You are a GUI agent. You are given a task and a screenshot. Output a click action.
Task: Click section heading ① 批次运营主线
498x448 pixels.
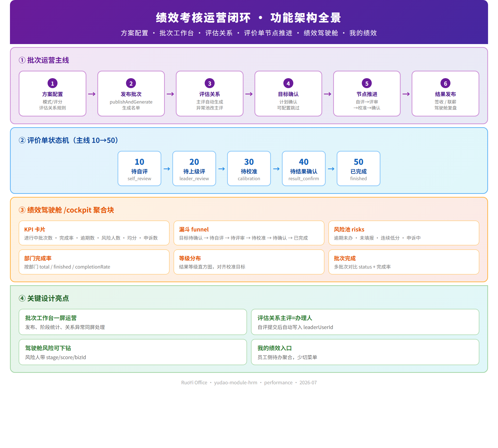pos(44,60)
